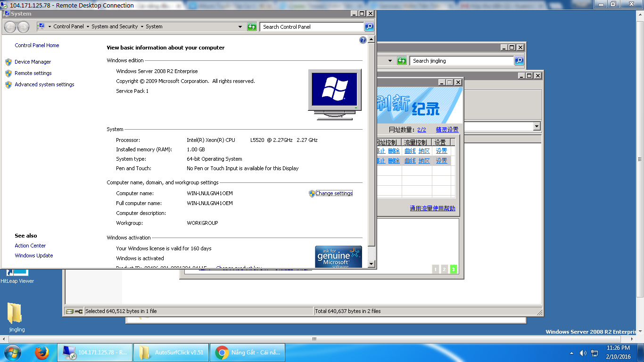The height and width of the screenshot is (362, 644).
Task: Click the Change settings shield link
Action: (x=334, y=193)
